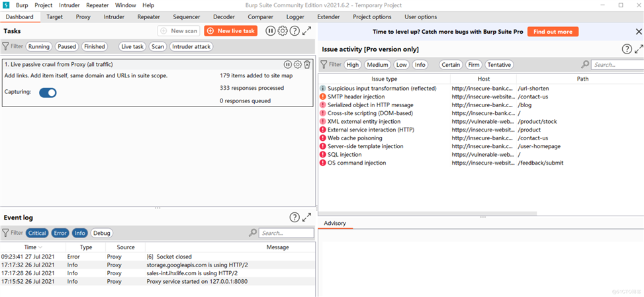Open help for Event log panel
Image resolution: width=644 pixels, height=297 pixels.
point(295,218)
